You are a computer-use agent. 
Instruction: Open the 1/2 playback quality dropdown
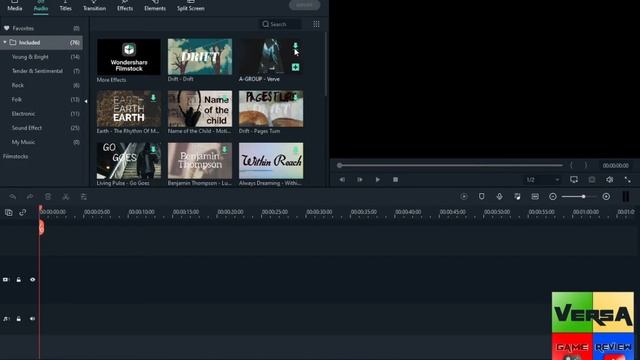click(x=542, y=180)
